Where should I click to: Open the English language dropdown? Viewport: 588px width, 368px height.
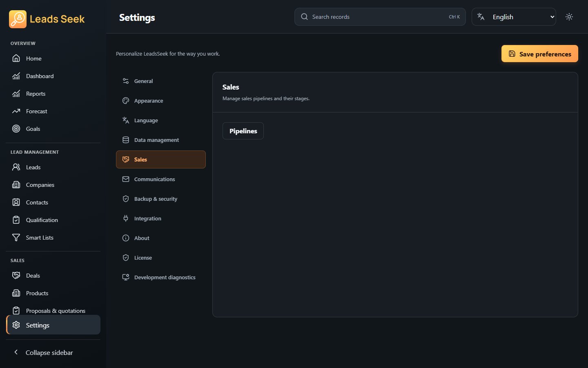pyautogui.click(x=514, y=17)
